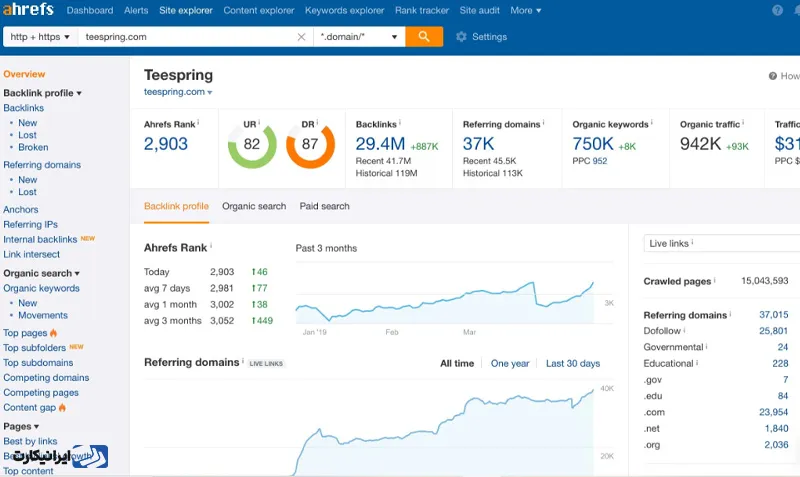The image size is (800, 477).
Task: Open Best by links in the sidebar
Action: point(30,441)
